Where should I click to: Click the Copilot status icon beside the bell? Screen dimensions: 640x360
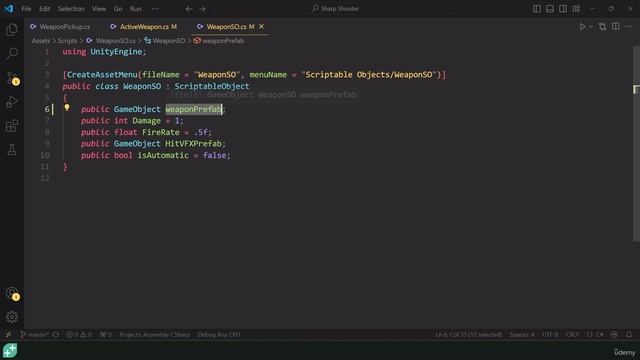(x=614, y=334)
